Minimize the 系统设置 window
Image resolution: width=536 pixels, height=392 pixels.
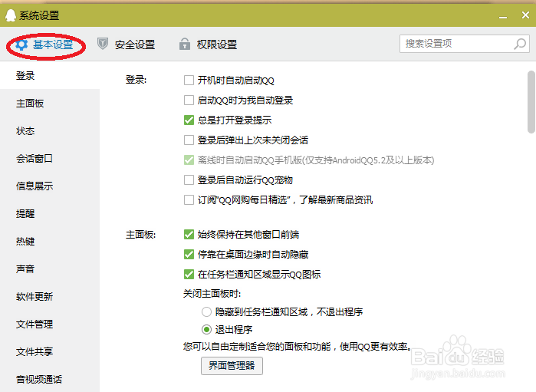click(503, 16)
